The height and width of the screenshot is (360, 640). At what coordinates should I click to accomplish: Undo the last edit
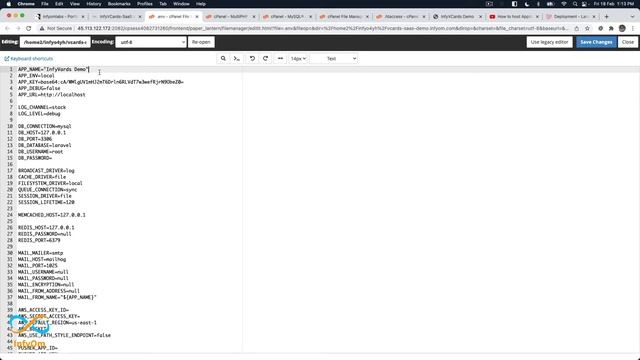[x=252, y=58]
